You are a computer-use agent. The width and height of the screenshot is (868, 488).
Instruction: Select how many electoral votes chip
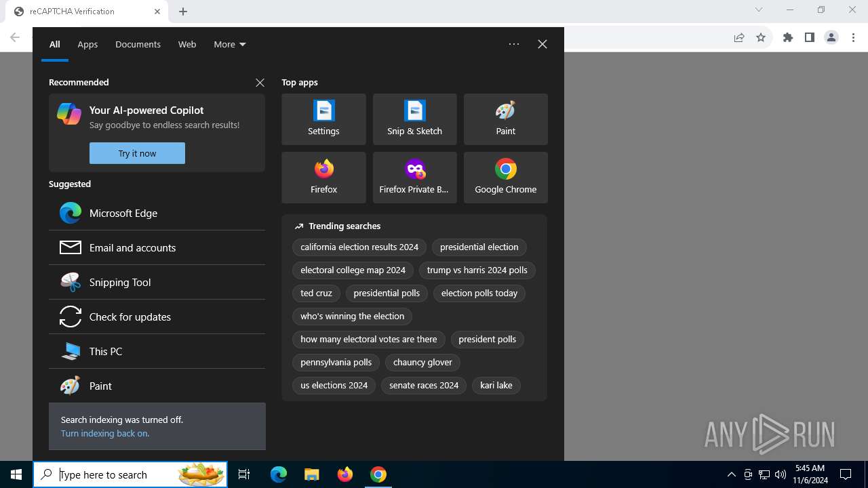[x=368, y=340]
